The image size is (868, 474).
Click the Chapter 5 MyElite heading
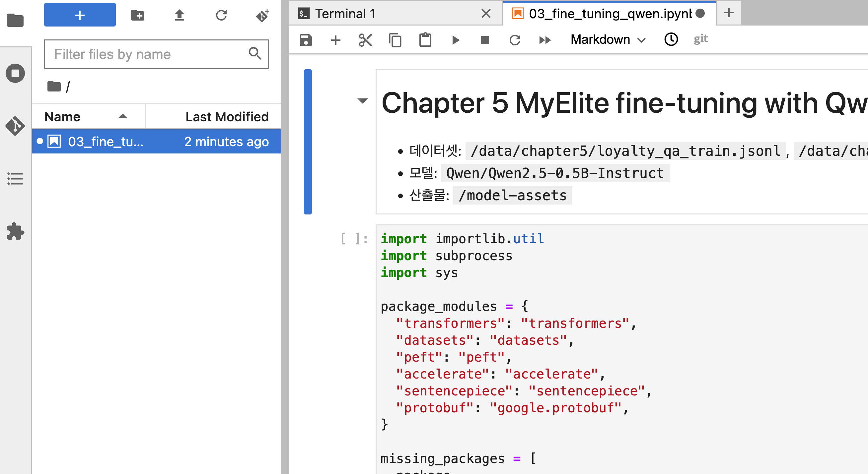click(x=624, y=103)
